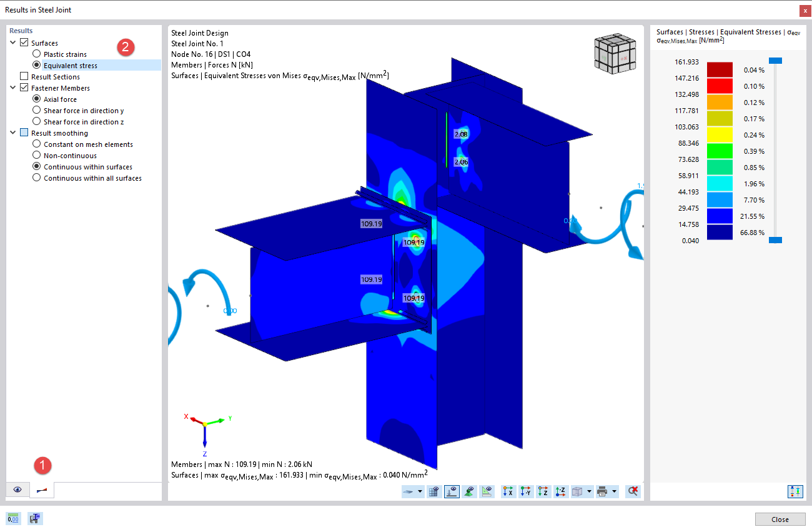Toggle mesh display with the grid icon
Image resolution: width=812 pixels, height=532 pixels.
434,491
